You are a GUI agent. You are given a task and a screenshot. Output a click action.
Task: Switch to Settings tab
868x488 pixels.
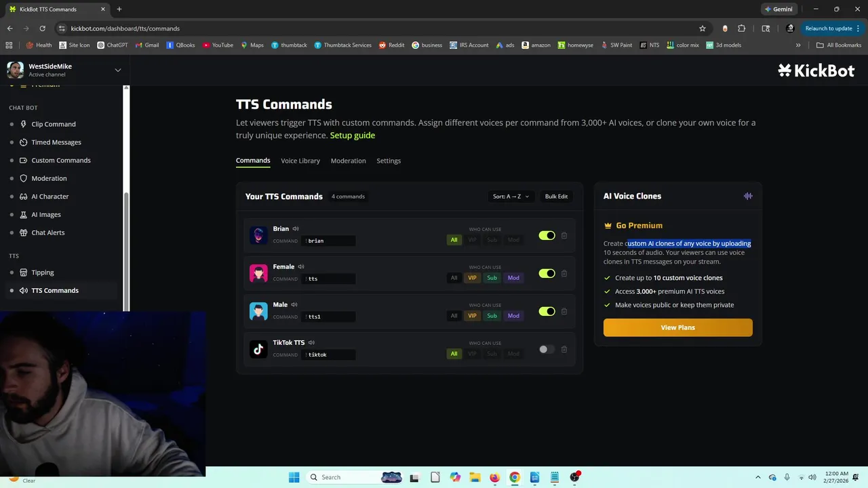389,161
